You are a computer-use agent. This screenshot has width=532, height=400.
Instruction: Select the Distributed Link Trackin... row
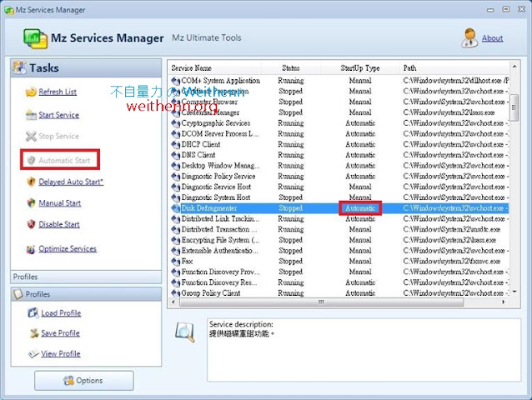pos(339,219)
